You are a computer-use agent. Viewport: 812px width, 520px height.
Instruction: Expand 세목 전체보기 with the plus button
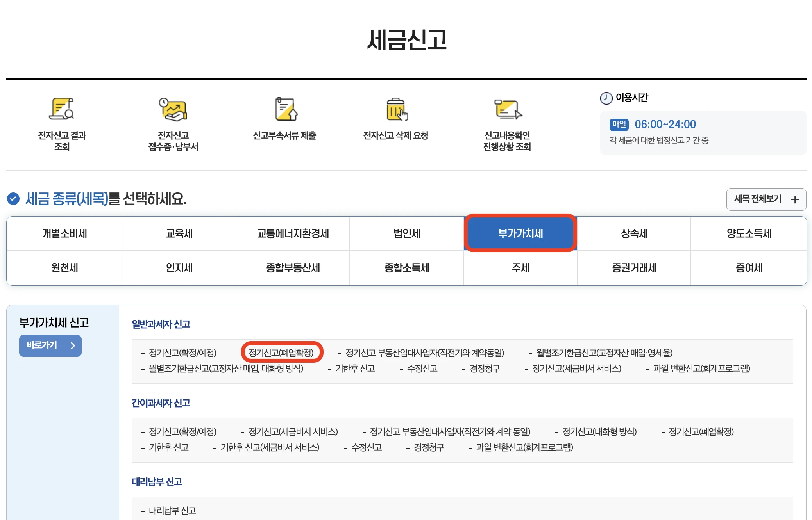pos(794,200)
